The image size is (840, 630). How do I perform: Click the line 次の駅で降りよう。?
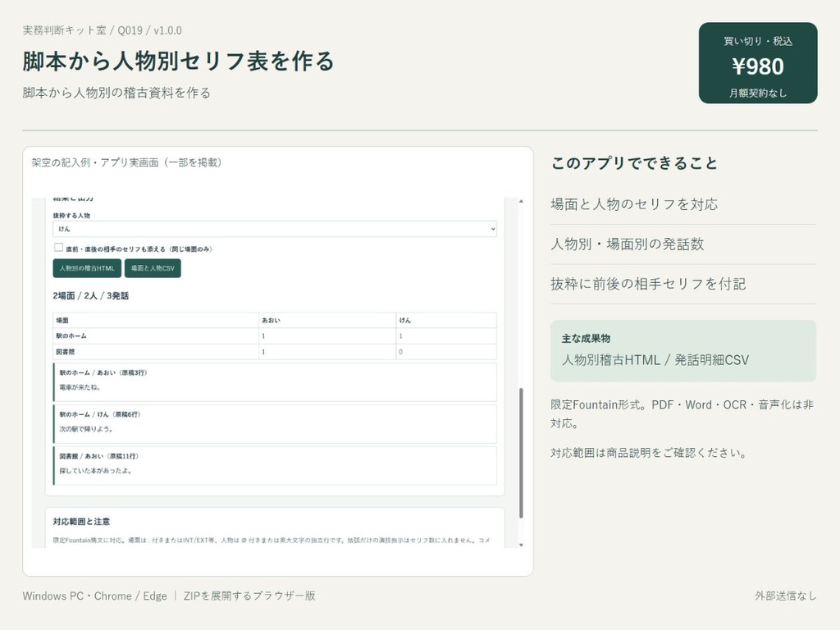click(85, 429)
